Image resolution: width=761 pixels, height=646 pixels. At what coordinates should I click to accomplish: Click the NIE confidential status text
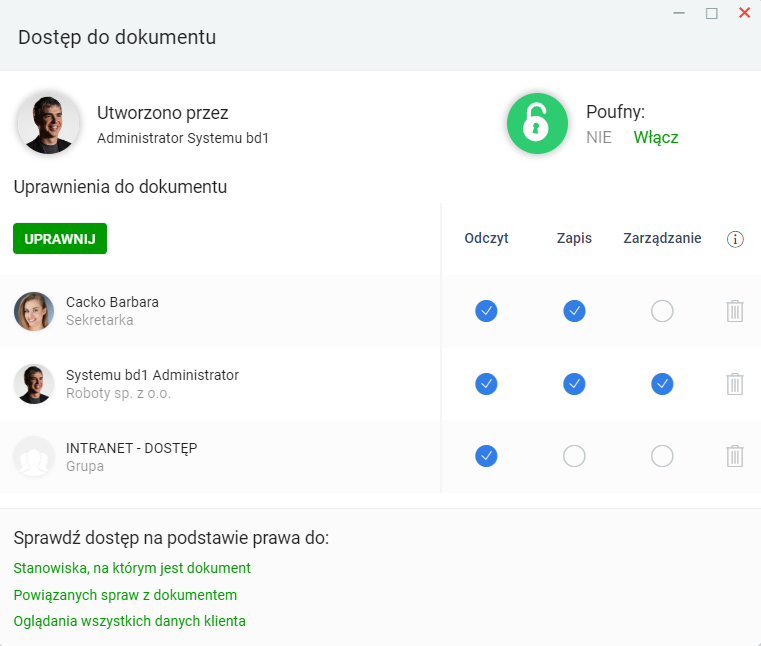point(599,137)
